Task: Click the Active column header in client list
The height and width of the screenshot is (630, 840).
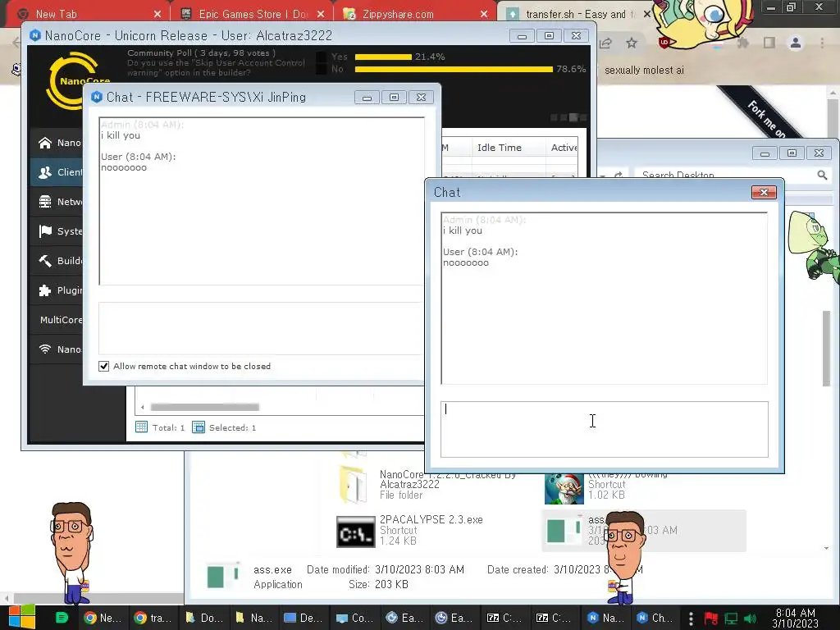Action: [x=564, y=148]
